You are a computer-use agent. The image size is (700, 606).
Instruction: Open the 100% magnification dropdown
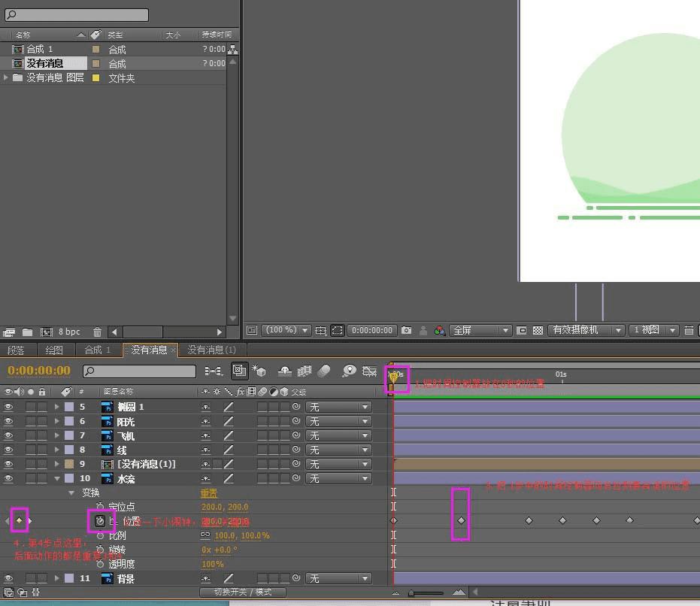(286, 330)
